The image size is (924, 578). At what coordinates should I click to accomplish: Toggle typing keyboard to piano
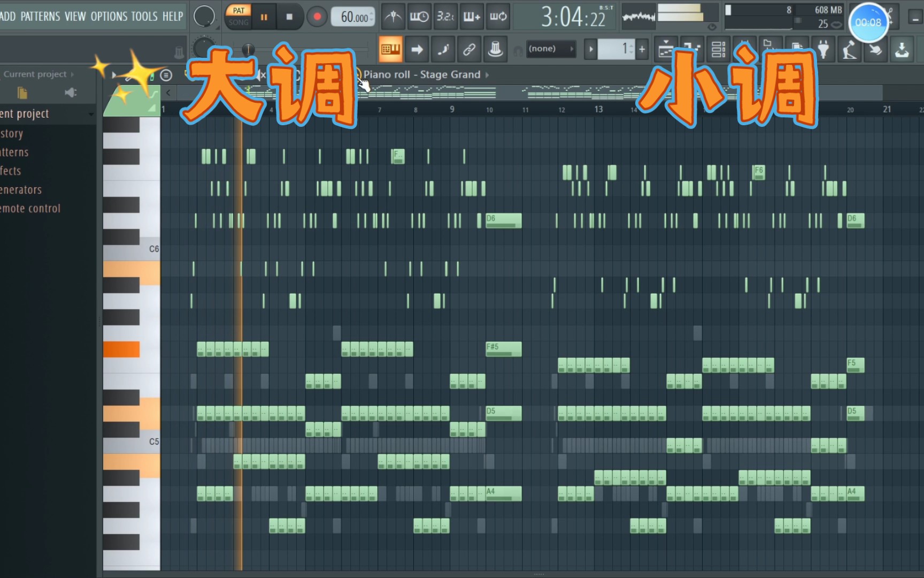point(390,50)
